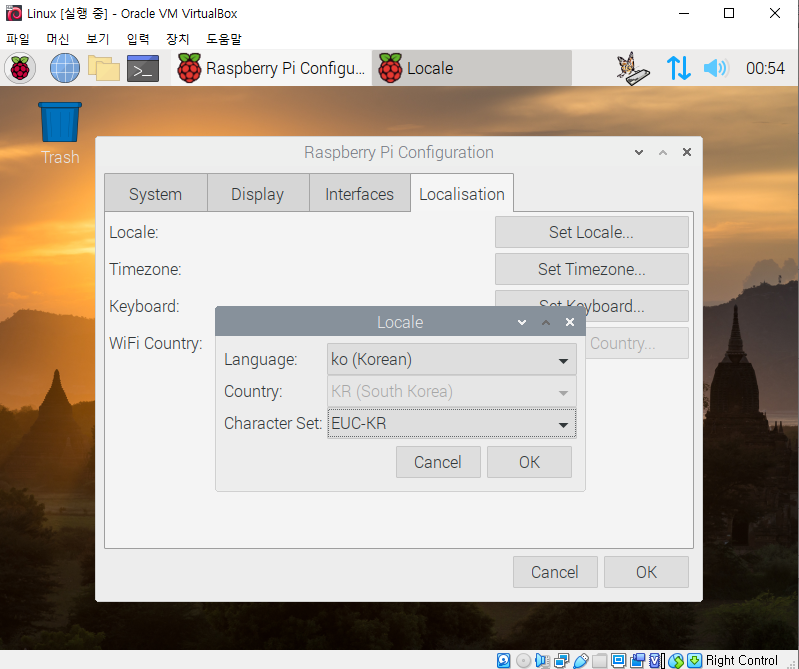Minimize the Raspberry Pi Configuration window
This screenshot has height=669, width=799.
[638, 152]
